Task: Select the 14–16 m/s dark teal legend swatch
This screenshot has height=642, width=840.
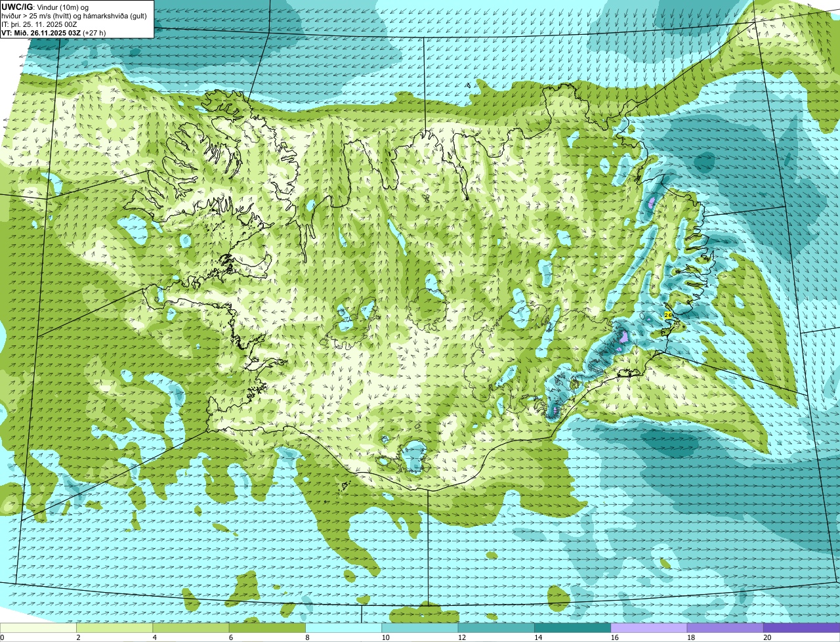Action: pos(572,628)
